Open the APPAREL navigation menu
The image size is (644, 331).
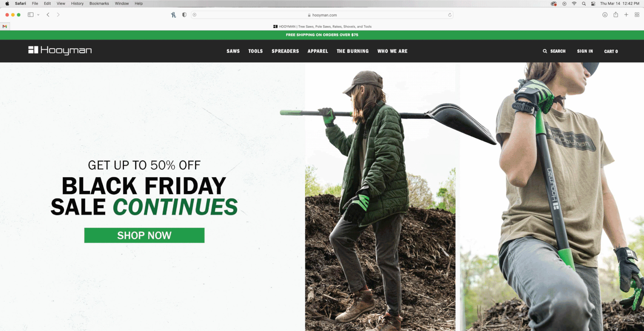tap(318, 51)
